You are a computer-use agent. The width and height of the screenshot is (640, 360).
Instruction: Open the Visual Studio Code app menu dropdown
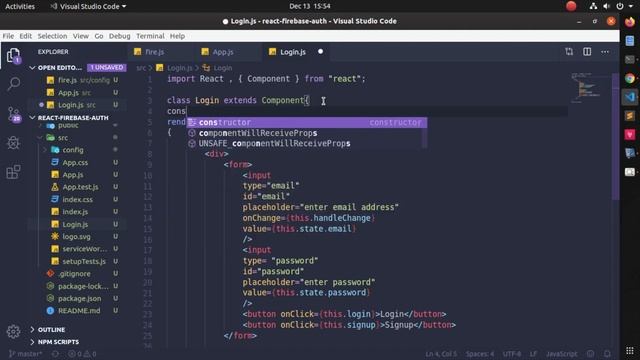coord(88,6)
